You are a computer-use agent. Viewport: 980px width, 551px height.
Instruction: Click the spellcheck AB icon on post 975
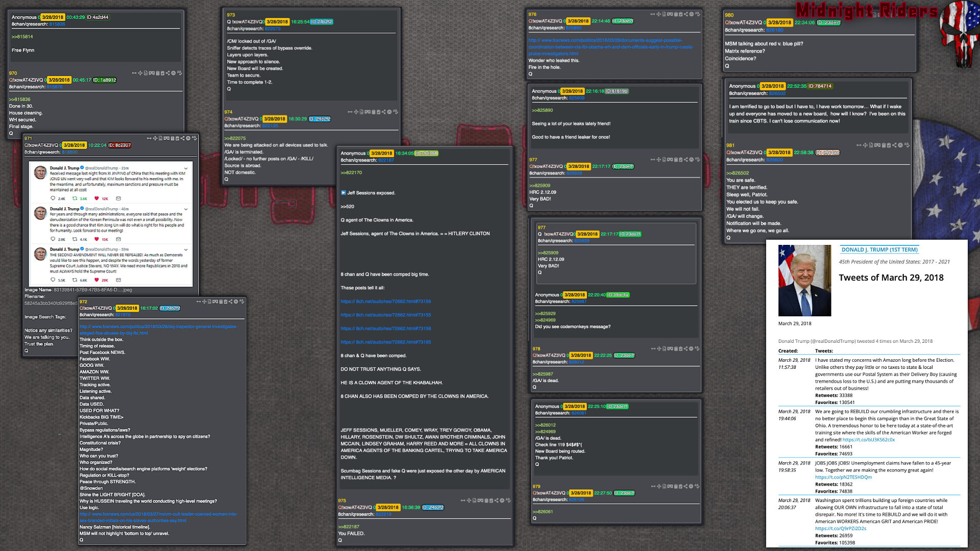click(x=508, y=500)
